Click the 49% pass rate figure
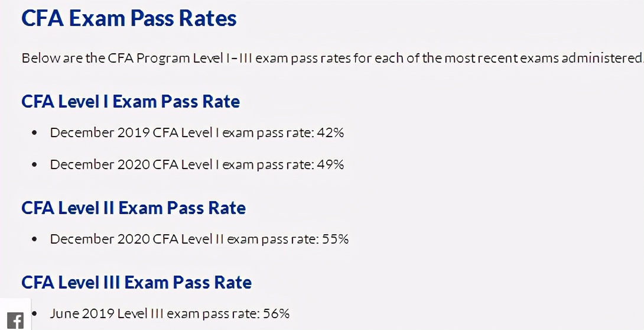The image size is (644, 330). (330, 164)
